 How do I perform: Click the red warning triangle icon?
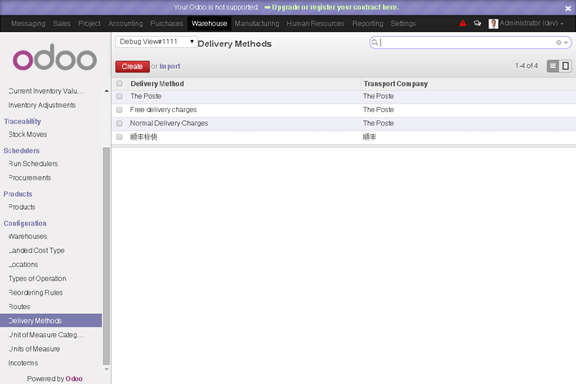[x=462, y=23]
